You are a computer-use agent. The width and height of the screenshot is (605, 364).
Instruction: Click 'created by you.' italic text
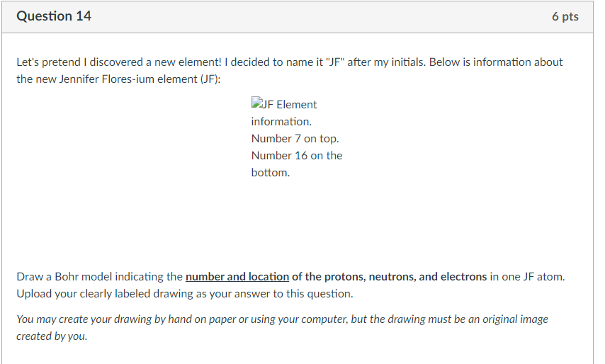tap(52, 336)
